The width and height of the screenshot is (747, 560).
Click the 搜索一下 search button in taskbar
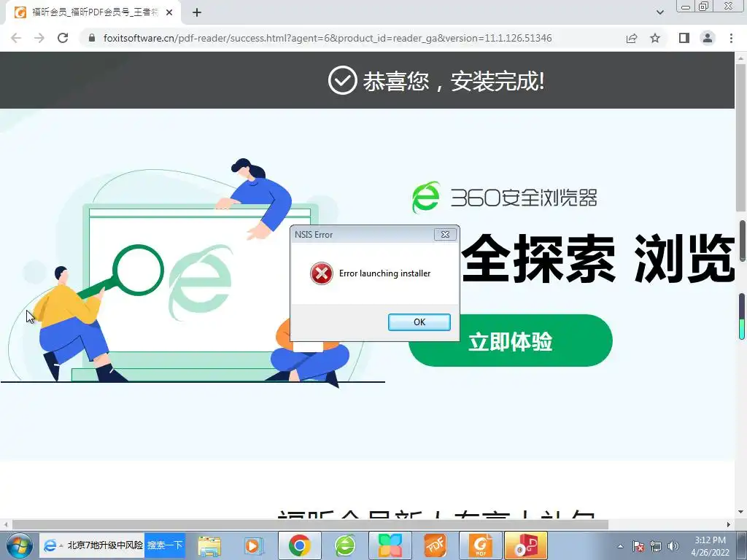click(164, 545)
